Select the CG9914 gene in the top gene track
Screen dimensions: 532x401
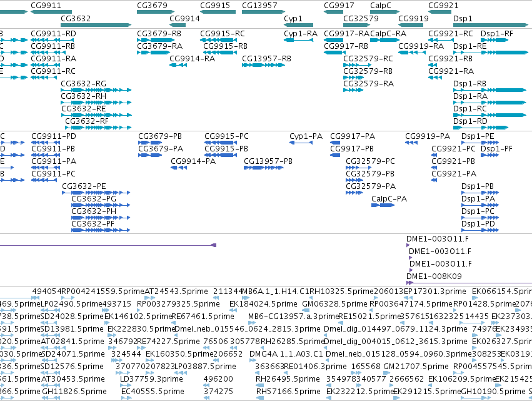(178, 25)
